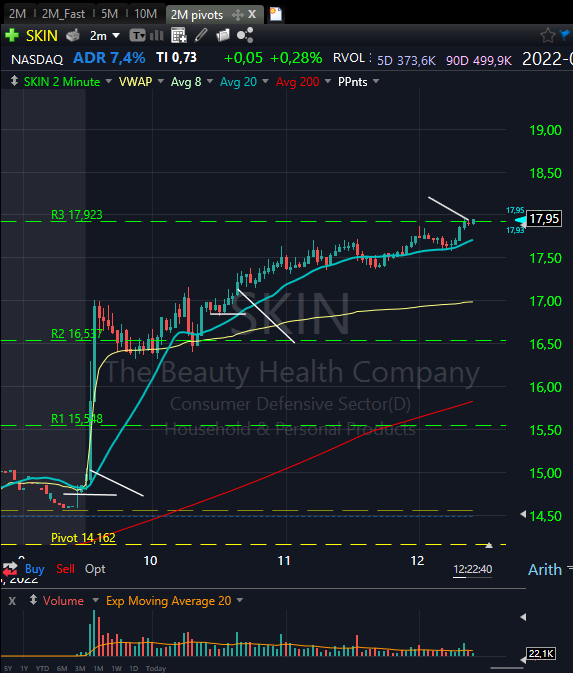Click the Tr text tool icon
The image size is (573, 673).
(137, 35)
